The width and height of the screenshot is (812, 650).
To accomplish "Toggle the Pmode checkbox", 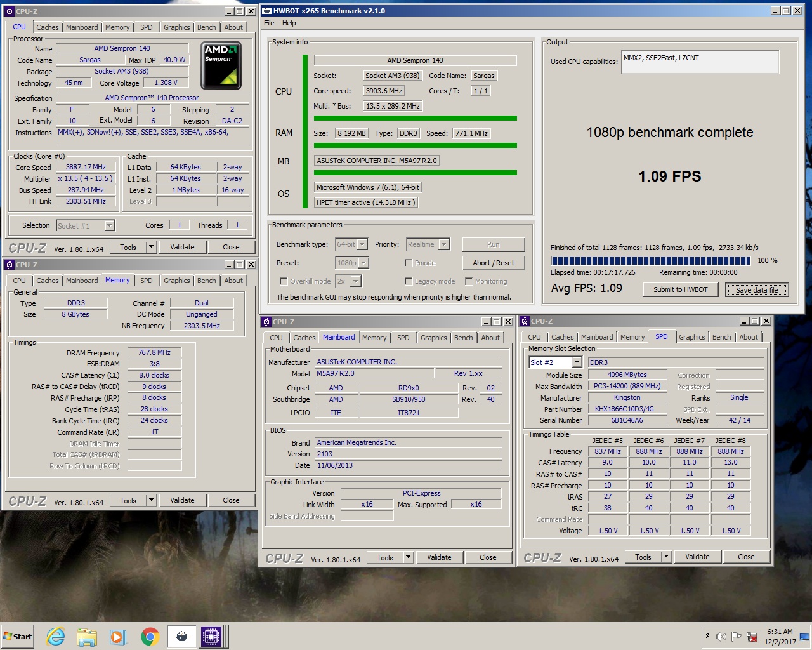I will point(409,263).
